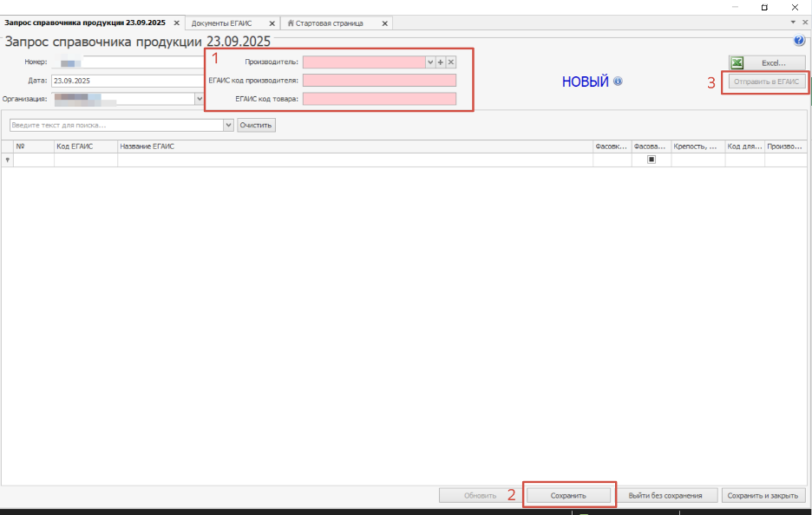Close all tabs with the top-right X
The height and width of the screenshot is (515, 812).
point(805,23)
